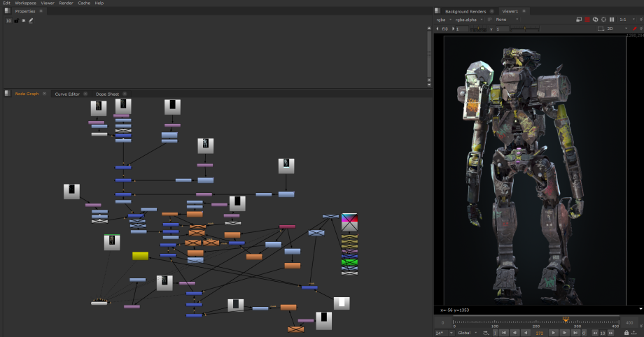
Task: Open the Render menu
Action: (x=66, y=3)
